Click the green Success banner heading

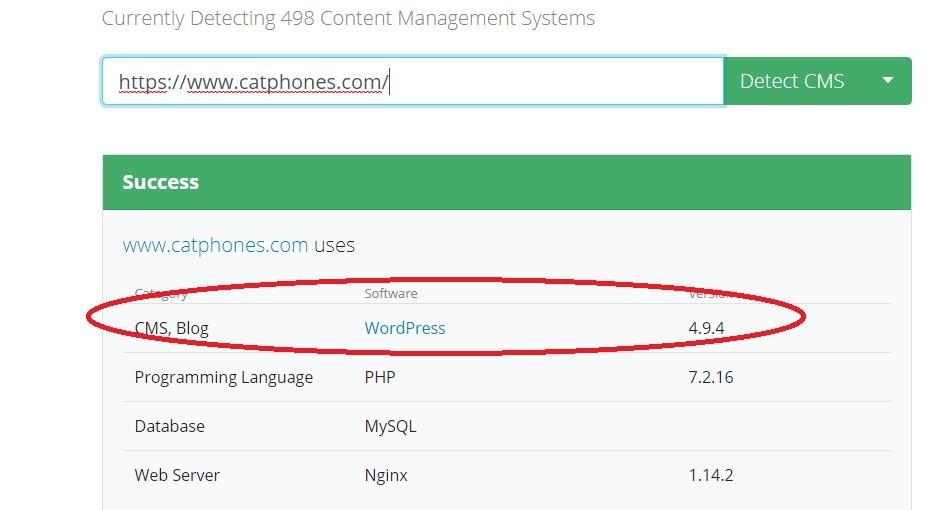(161, 182)
